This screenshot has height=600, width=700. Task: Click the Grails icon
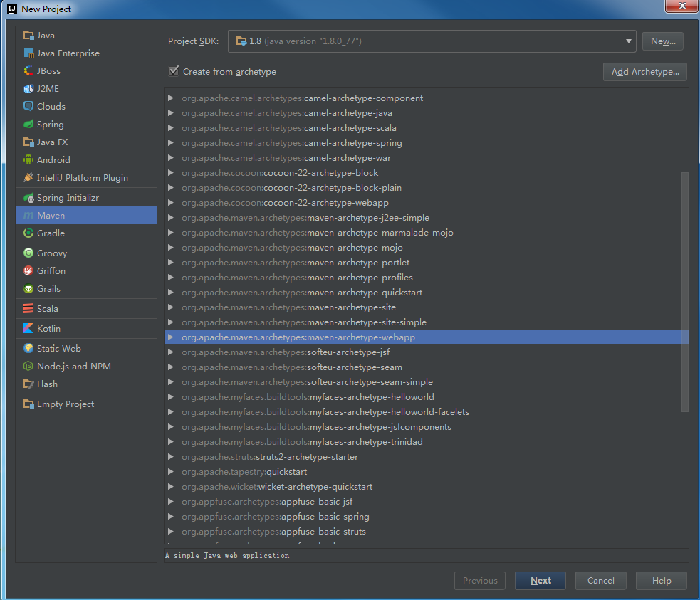tap(28, 289)
